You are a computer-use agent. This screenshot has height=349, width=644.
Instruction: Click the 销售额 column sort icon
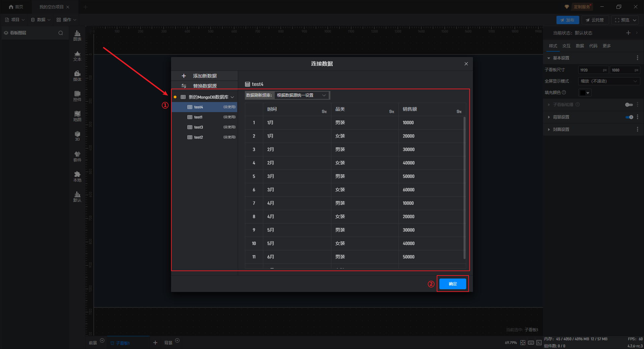(459, 111)
